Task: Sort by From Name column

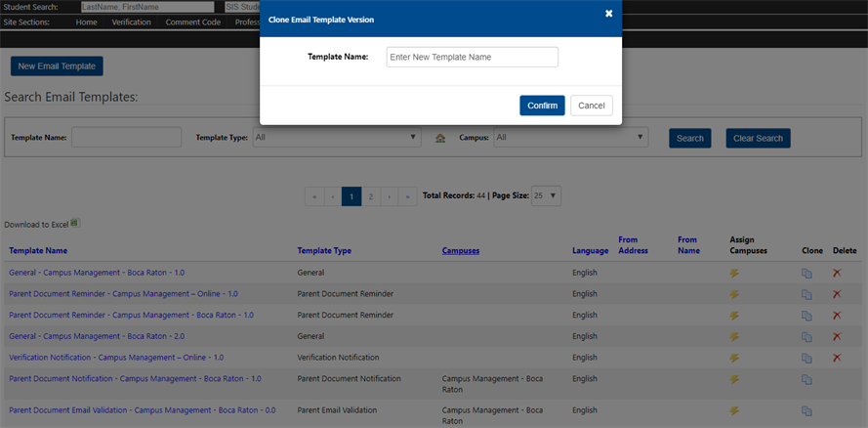Action: [x=688, y=244]
